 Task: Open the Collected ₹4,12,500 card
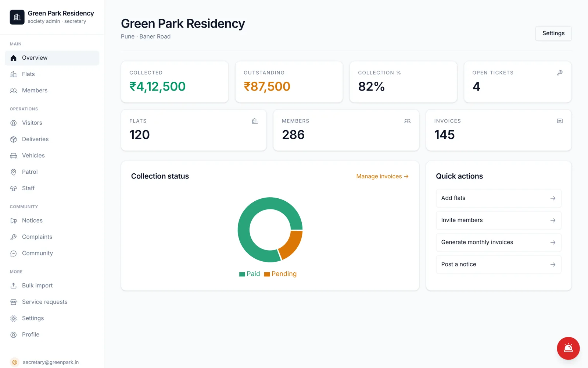175,82
